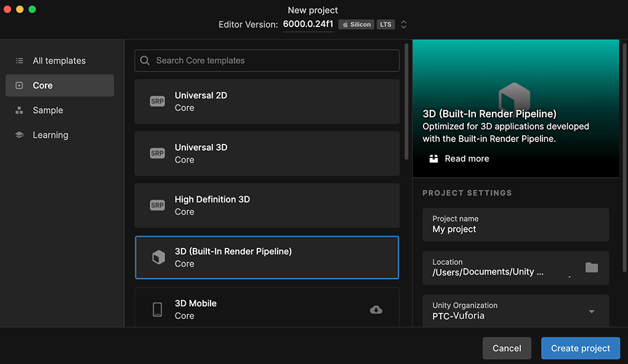Click the Read more package icon
This screenshot has width=628, height=364.
point(434,159)
